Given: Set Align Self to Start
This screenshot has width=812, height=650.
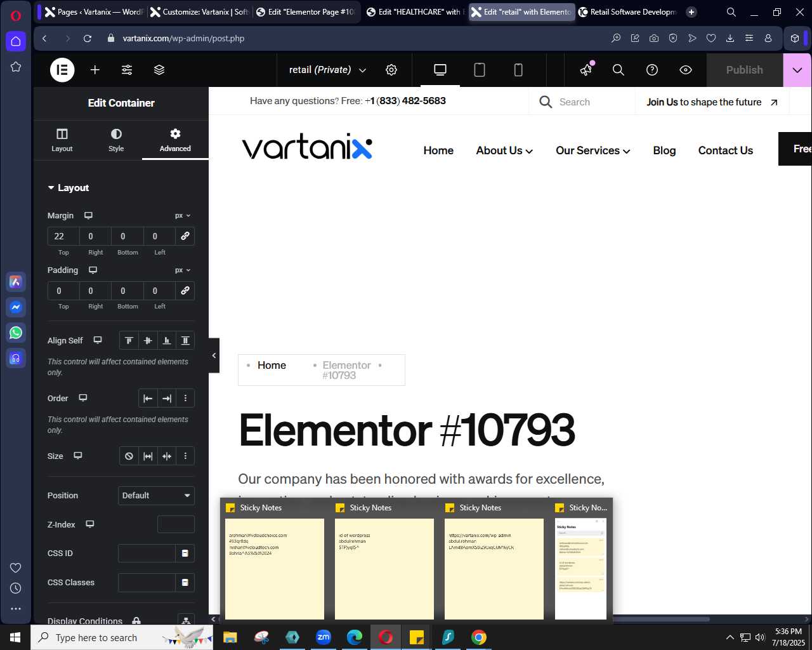Looking at the screenshot, I should (129, 341).
